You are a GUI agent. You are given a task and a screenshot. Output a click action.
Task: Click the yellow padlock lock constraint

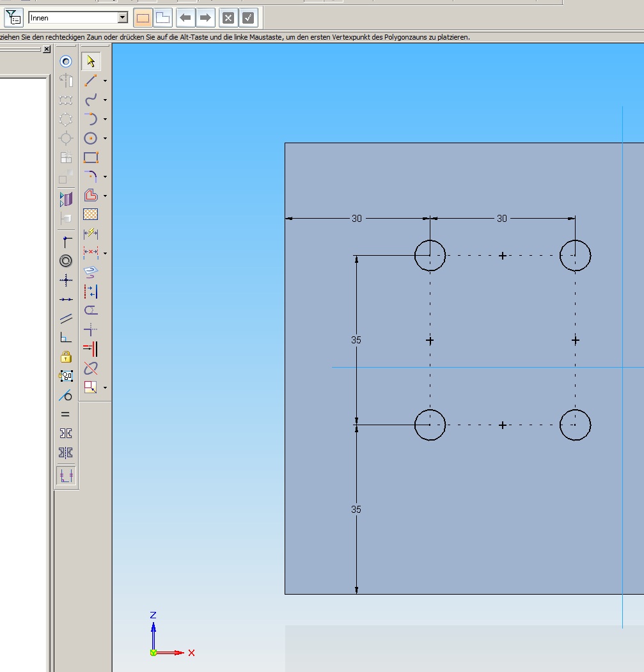(x=65, y=357)
